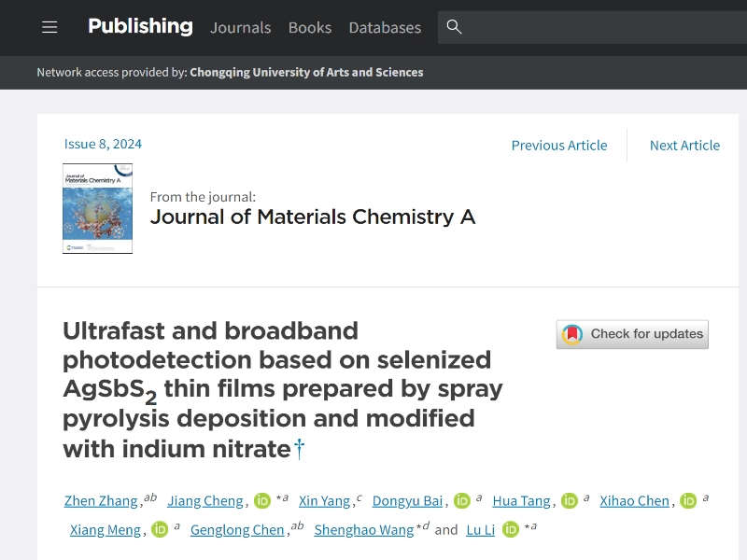This screenshot has height=560, width=747.
Task: Click the search magnifier icon
Action: coord(454,28)
